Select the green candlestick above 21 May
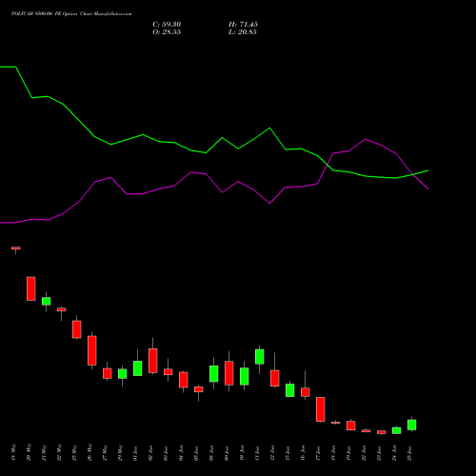Screen dimensions: 476x476 (x=47, y=301)
